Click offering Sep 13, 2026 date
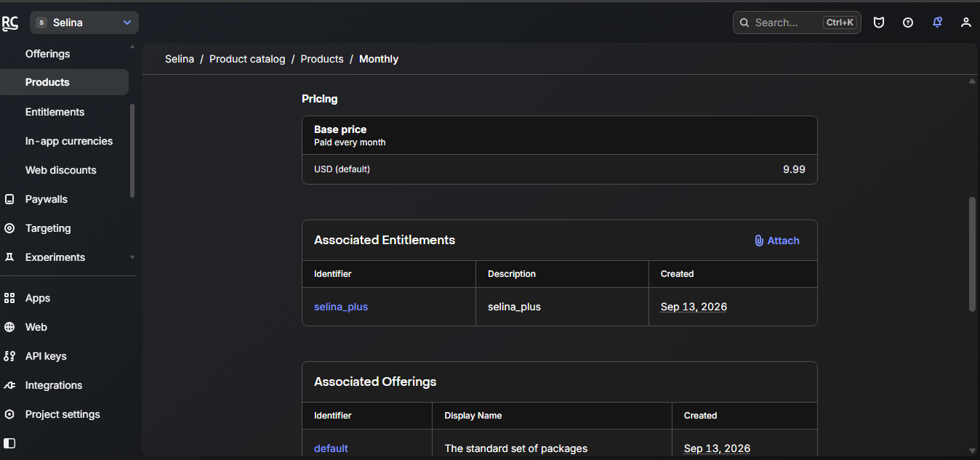 (717, 448)
